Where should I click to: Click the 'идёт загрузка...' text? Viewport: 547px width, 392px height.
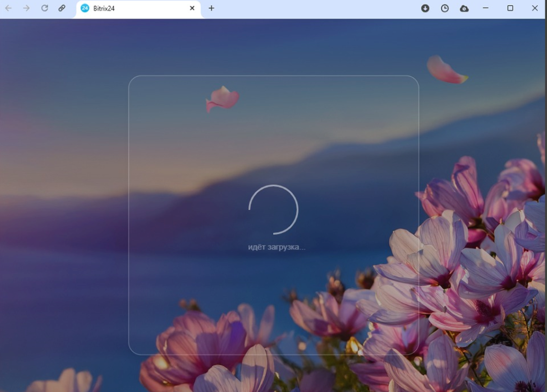tap(277, 247)
